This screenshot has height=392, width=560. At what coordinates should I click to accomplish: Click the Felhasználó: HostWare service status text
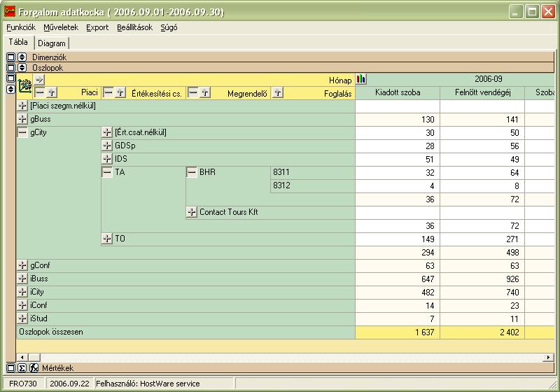148,384
